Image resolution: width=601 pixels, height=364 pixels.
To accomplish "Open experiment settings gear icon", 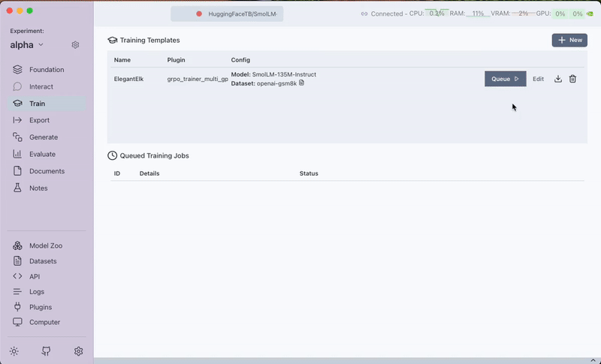I will pyautogui.click(x=75, y=45).
